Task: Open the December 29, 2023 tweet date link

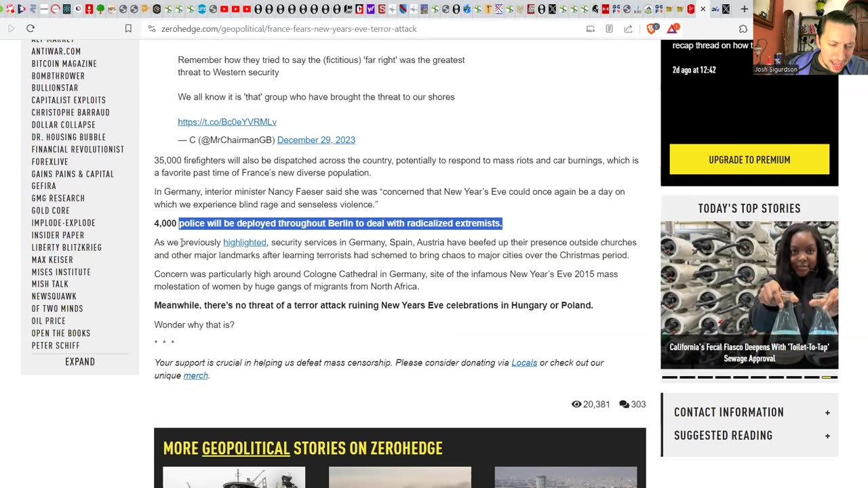Action: click(x=316, y=140)
